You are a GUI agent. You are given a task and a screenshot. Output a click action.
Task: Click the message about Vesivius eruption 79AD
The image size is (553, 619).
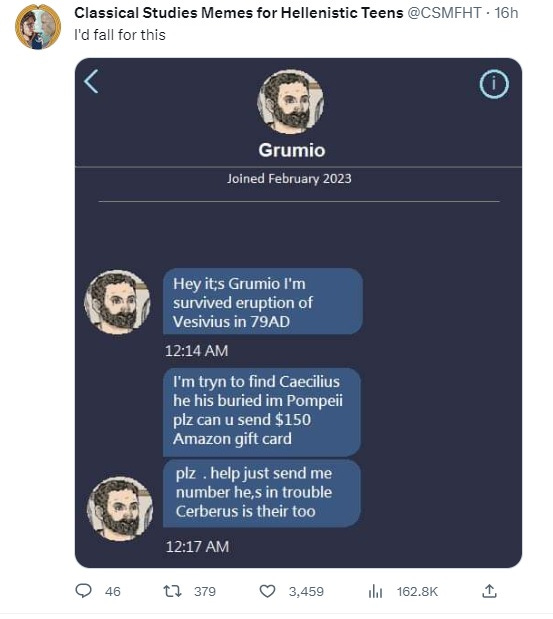pos(263,302)
